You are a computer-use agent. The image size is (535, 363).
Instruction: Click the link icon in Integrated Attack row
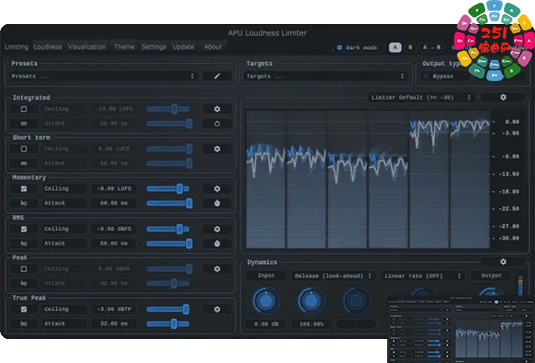coord(24,124)
